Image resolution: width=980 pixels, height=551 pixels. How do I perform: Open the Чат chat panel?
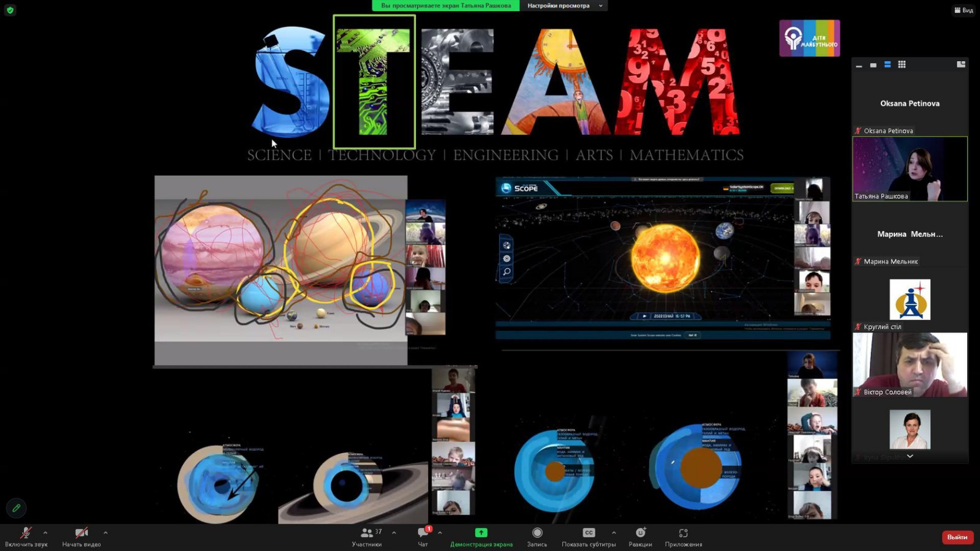click(x=423, y=537)
